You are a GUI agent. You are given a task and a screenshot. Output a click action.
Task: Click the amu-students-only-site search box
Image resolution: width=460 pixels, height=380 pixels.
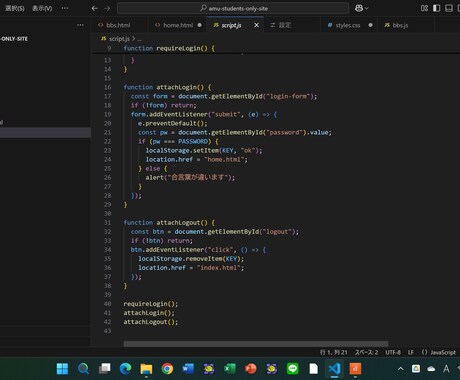point(233,8)
